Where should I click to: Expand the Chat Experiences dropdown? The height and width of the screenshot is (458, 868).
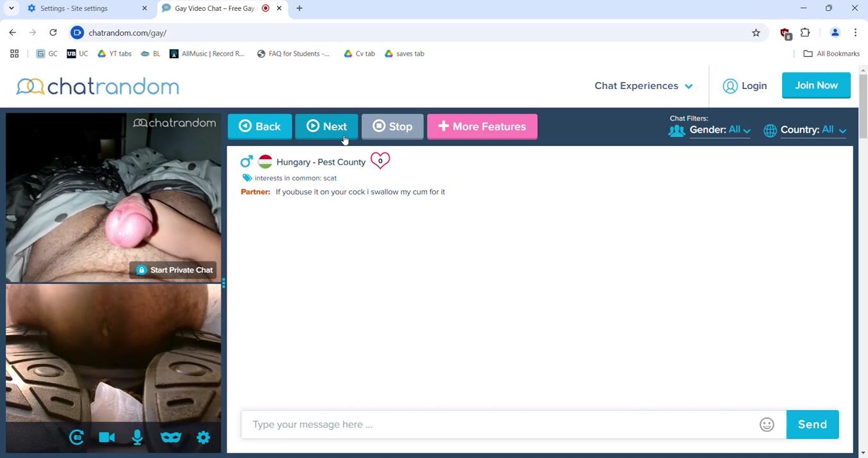tap(643, 86)
